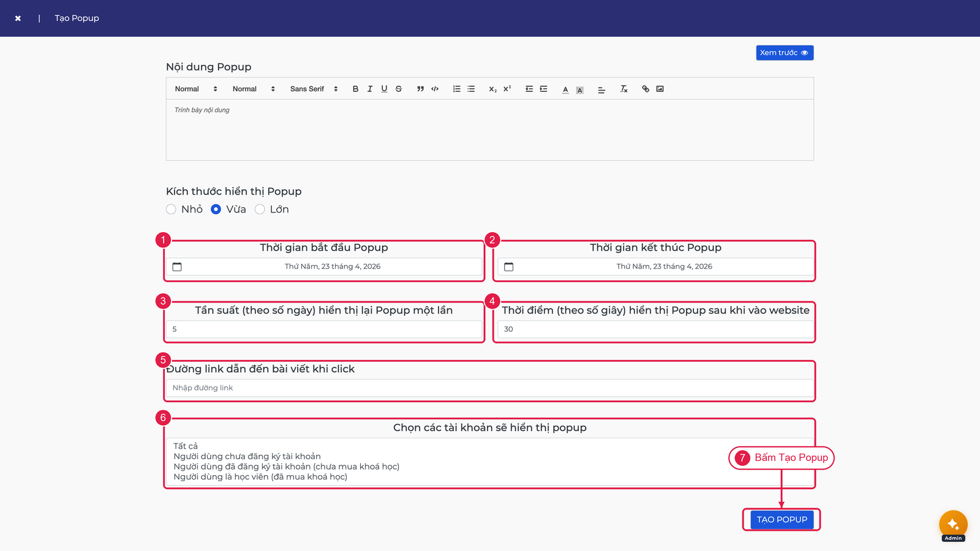Focus the Nhập đường link input

[x=490, y=388]
